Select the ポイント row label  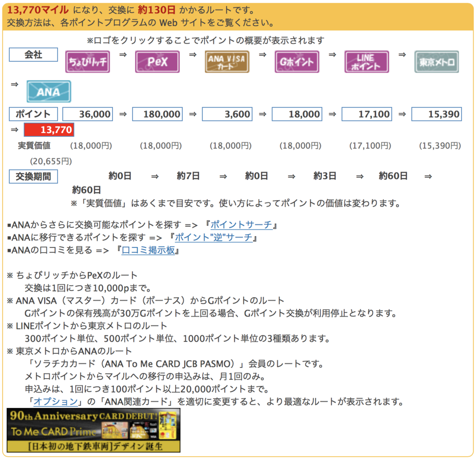tap(33, 114)
